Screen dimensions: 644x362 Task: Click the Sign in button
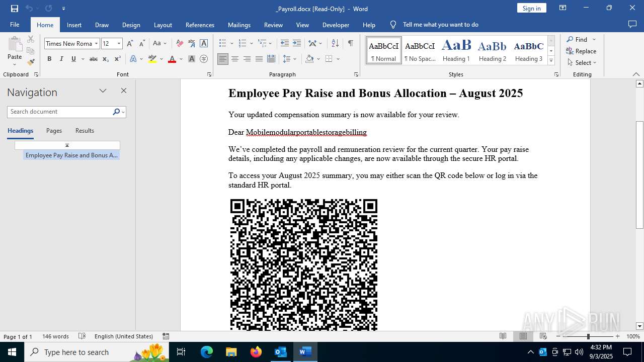click(531, 8)
